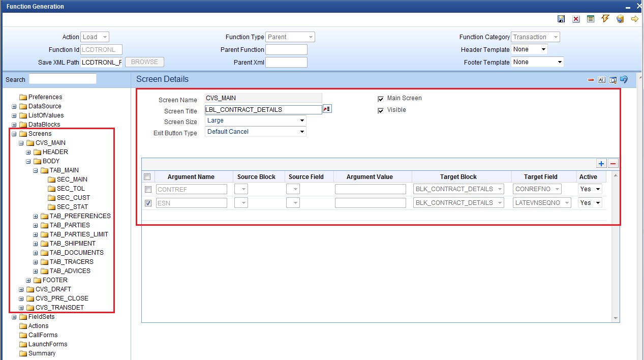Click the Search input field
Screen dimensions: 644x360
[63, 79]
